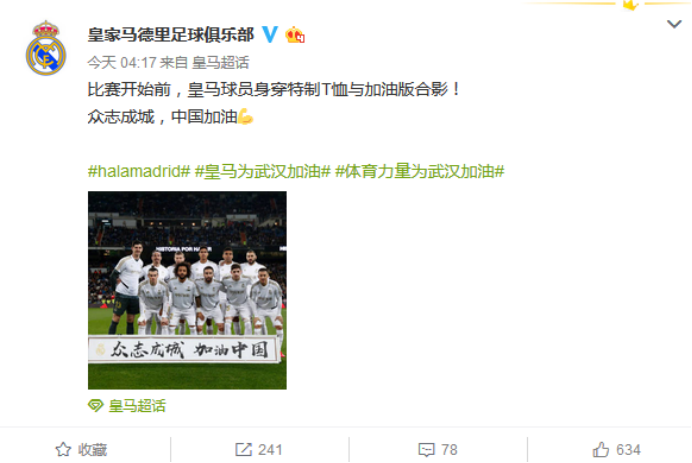Click the comment bubble icon
The height and width of the screenshot is (463, 692).
(426, 450)
